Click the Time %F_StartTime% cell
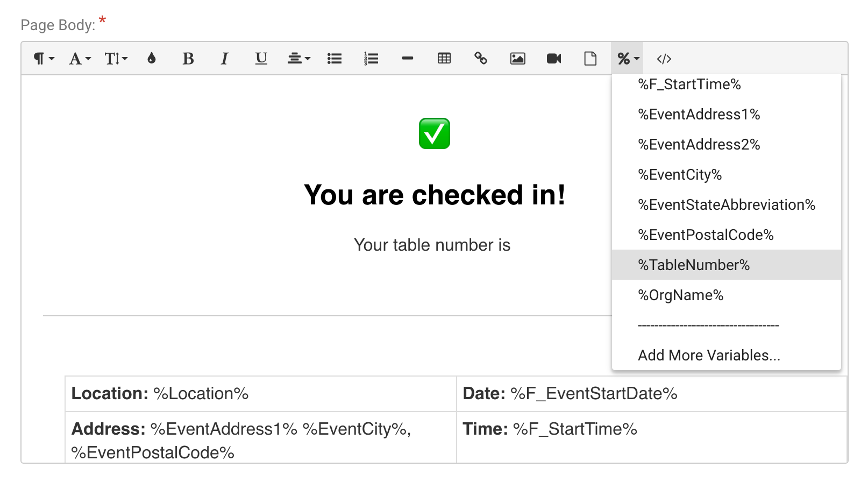Image resolution: width=868 pixels, height=482 pixels. (652, 437)
